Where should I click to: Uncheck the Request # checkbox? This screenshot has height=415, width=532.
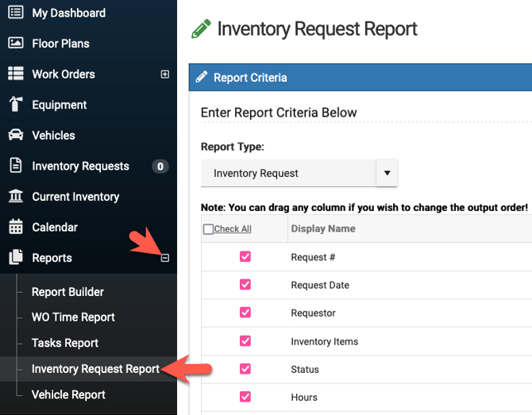pos(245,257)
